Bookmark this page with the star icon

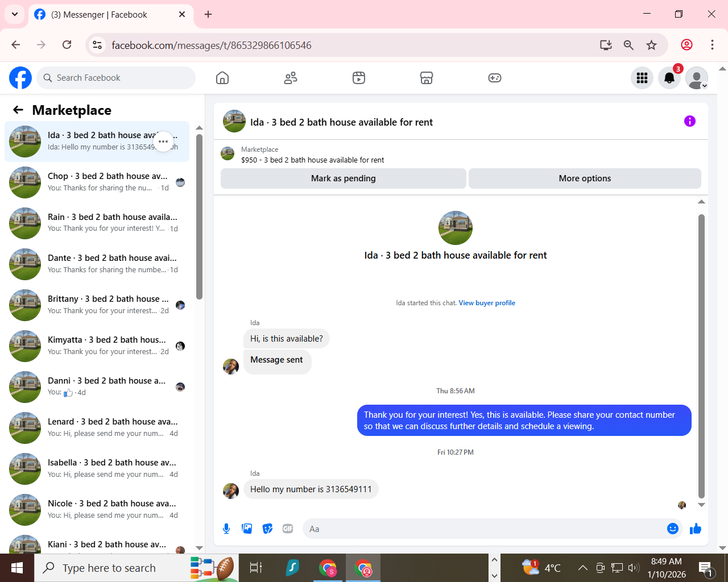pyautogui.click(x=652, y=45)
